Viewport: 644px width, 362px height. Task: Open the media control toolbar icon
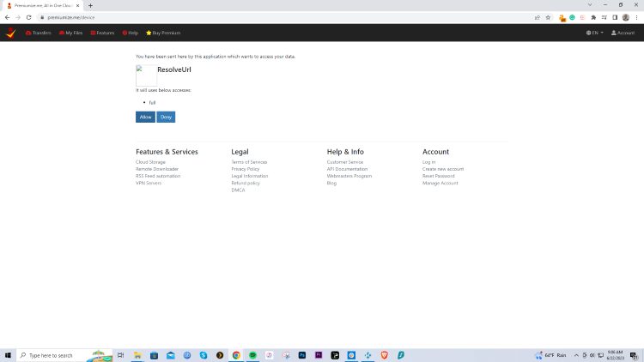(605, 17)
